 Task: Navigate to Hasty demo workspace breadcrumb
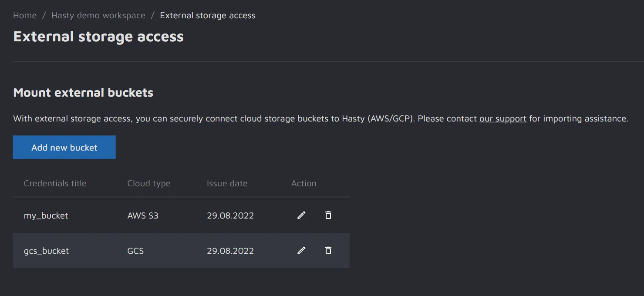point(98,16)
